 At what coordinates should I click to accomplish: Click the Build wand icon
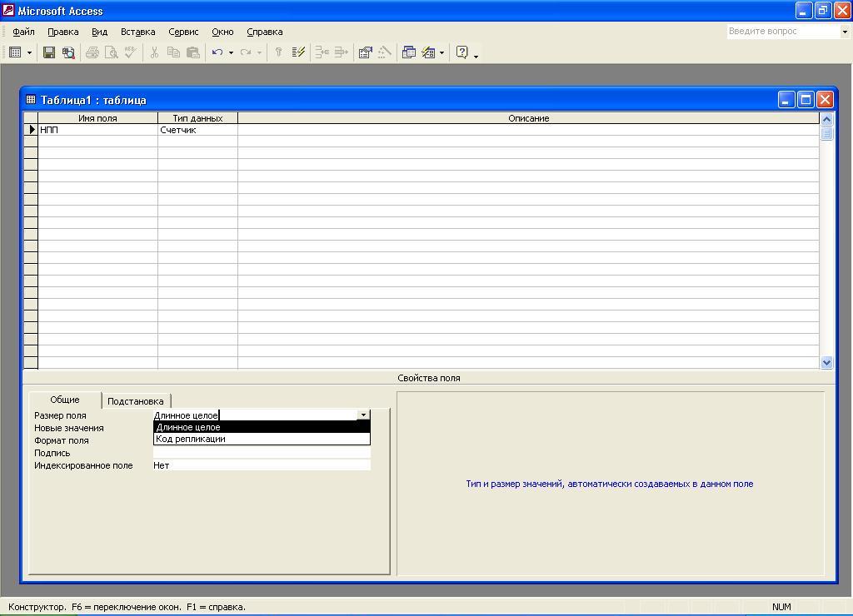385,52
